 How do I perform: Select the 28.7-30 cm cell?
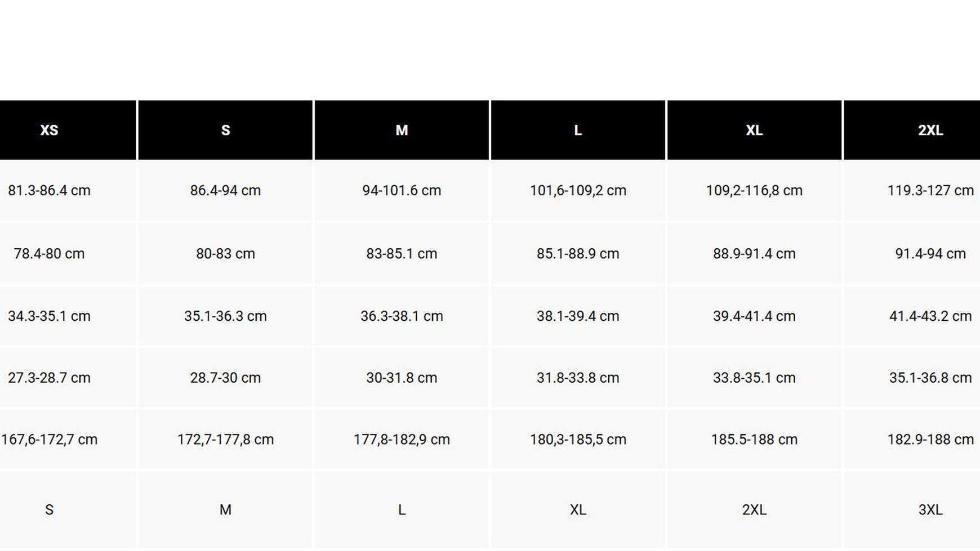coord(225,378)
